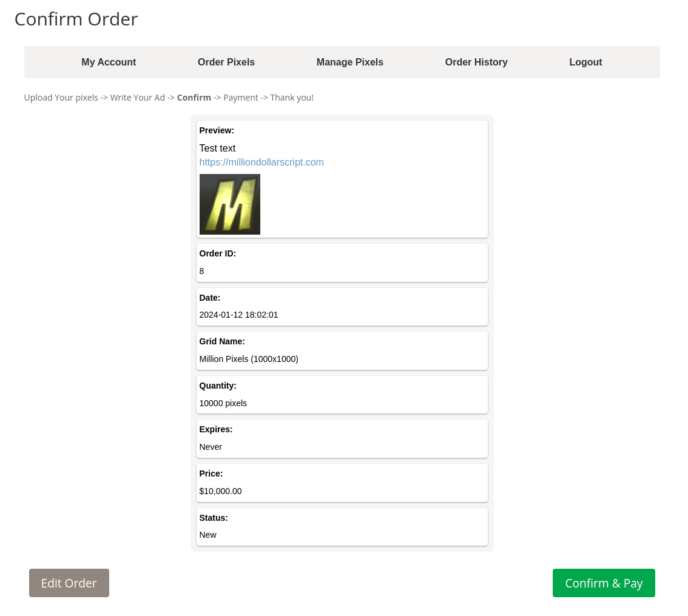Click the green Confirm & Pay button
This screenshot has width=688, height=616.
(604, 583)
